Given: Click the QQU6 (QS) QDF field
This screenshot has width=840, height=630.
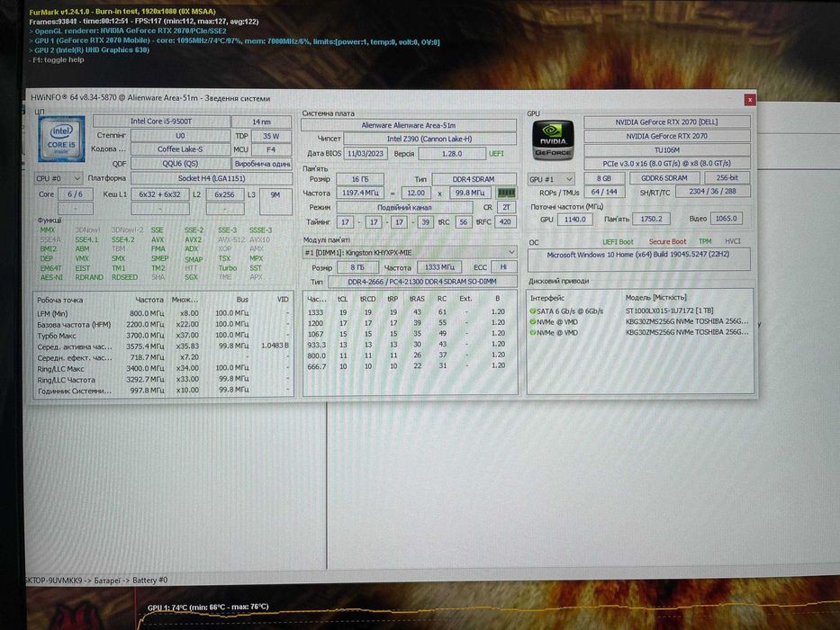Looking at the screenshot, I should click(x=180, y=164).
